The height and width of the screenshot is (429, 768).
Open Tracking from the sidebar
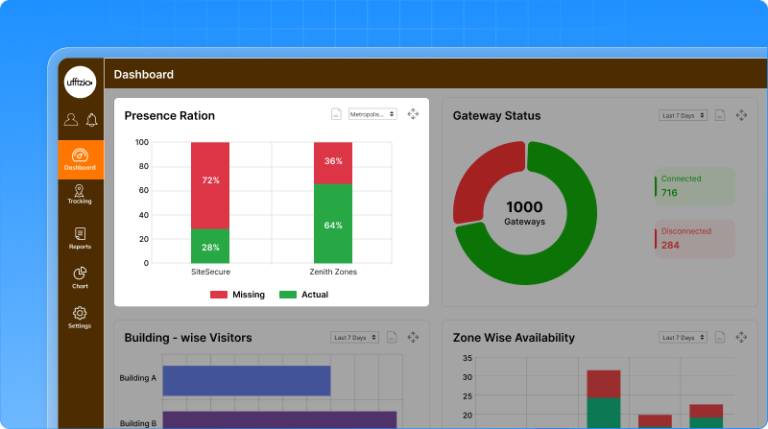[x=80, y=194]
